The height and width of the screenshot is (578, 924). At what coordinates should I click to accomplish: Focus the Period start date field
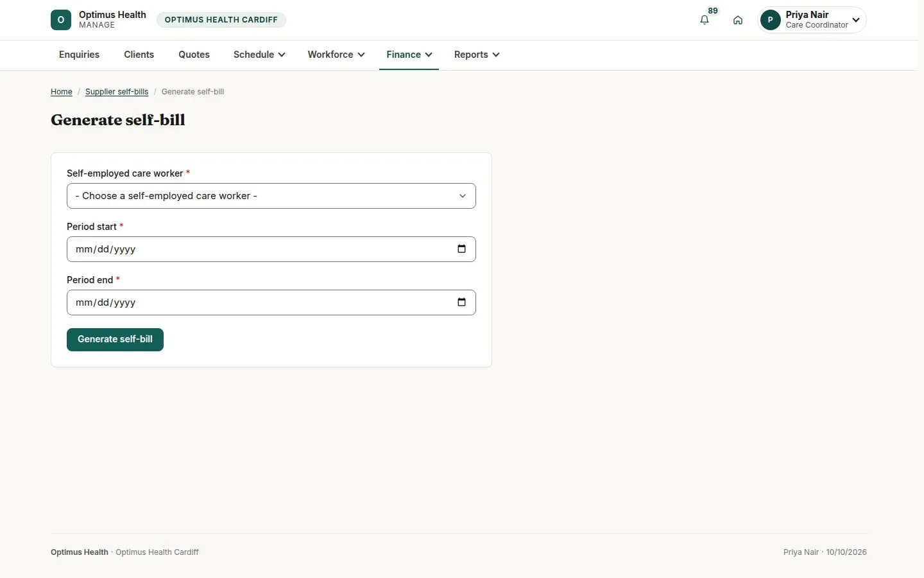(x=271, y=249)
